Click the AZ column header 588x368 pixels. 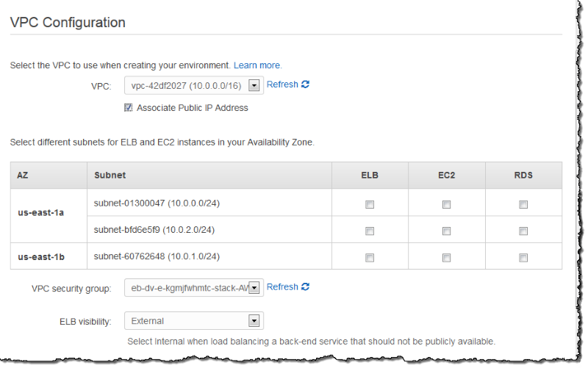(x=23, y=176)
